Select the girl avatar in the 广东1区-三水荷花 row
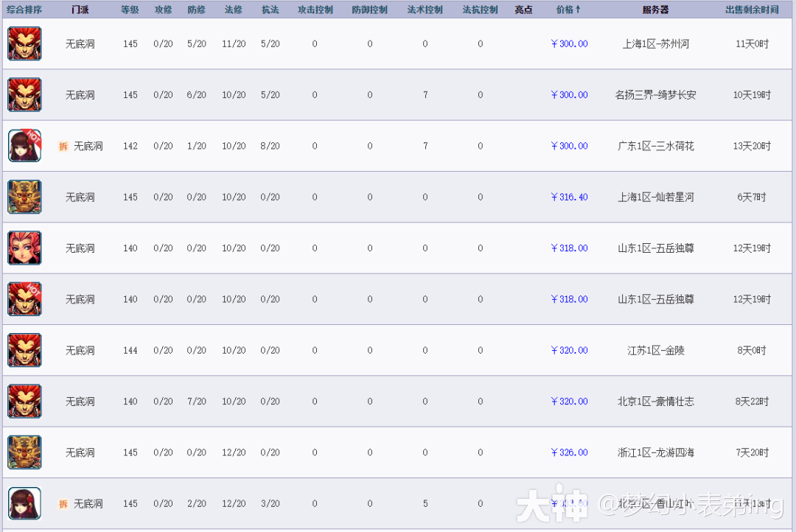This screenshot has width=796, height=532. [24, 146]
